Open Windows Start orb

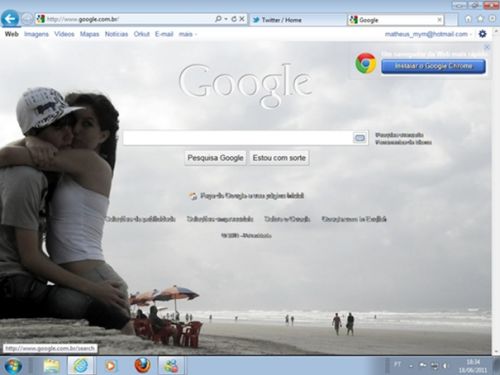pos(13,366)
